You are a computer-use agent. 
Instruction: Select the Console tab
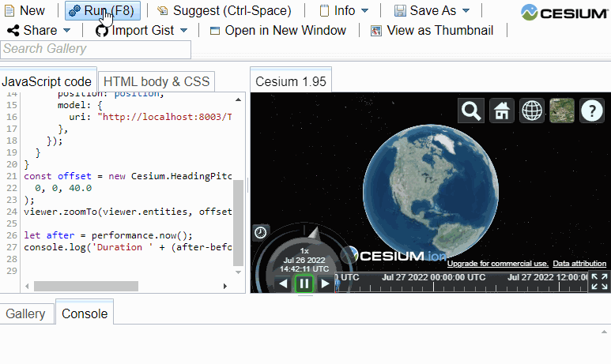(85, 313)
